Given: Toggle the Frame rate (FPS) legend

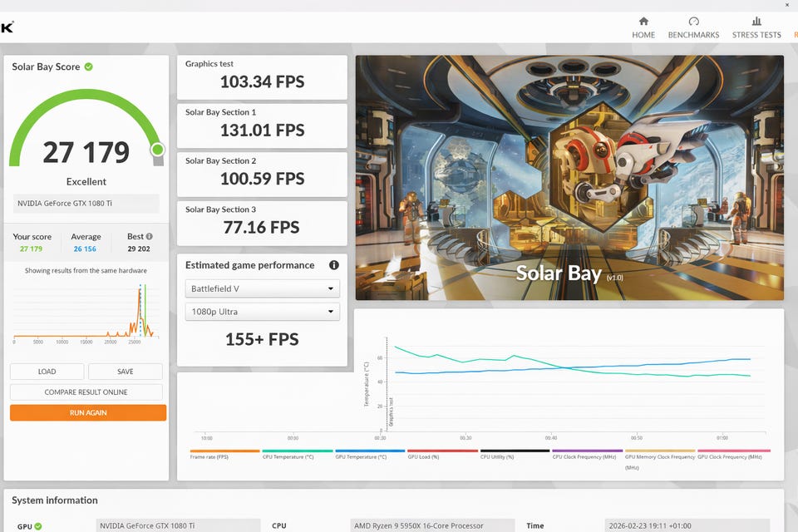Looking at the screenshot, I should (x=224, y=454).
